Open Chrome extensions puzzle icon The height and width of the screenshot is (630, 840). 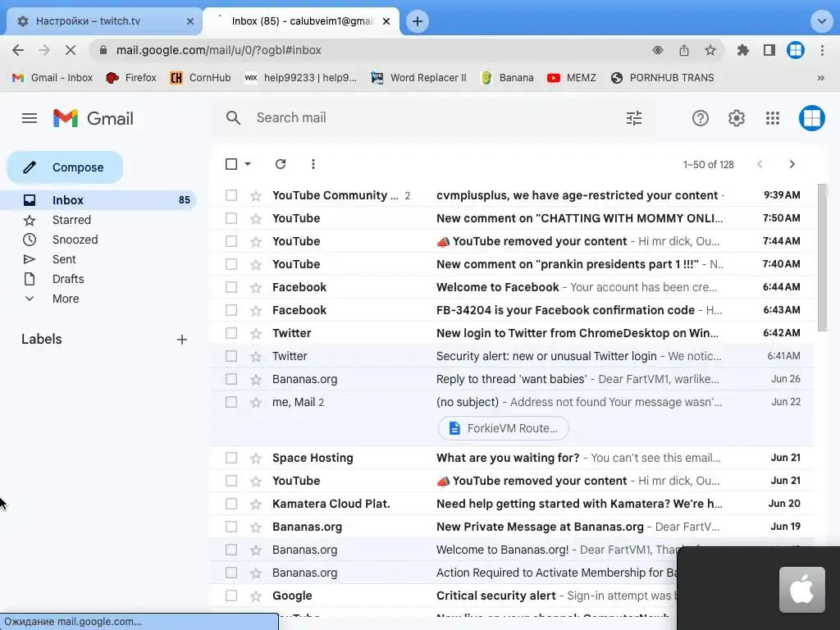[742, 50]
